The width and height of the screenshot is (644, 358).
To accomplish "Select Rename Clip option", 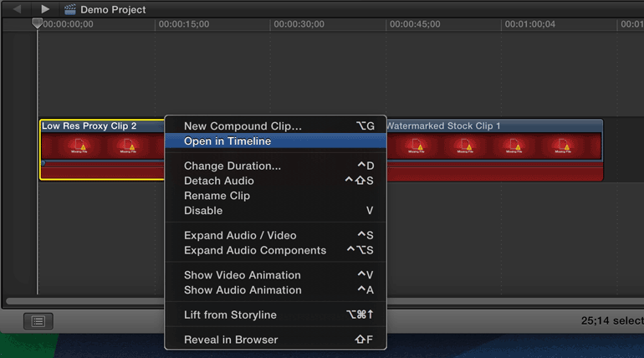I will [276, 196].
